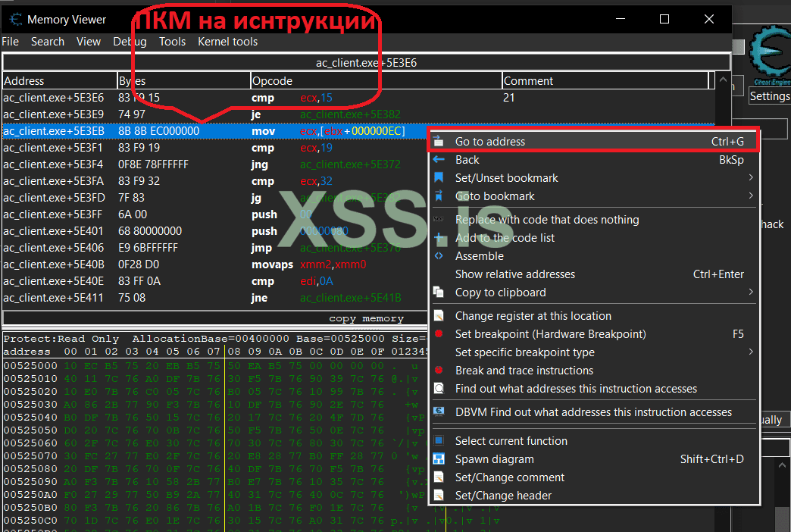
Task: Choose Back in the context menu
Action: pos(593,160)
